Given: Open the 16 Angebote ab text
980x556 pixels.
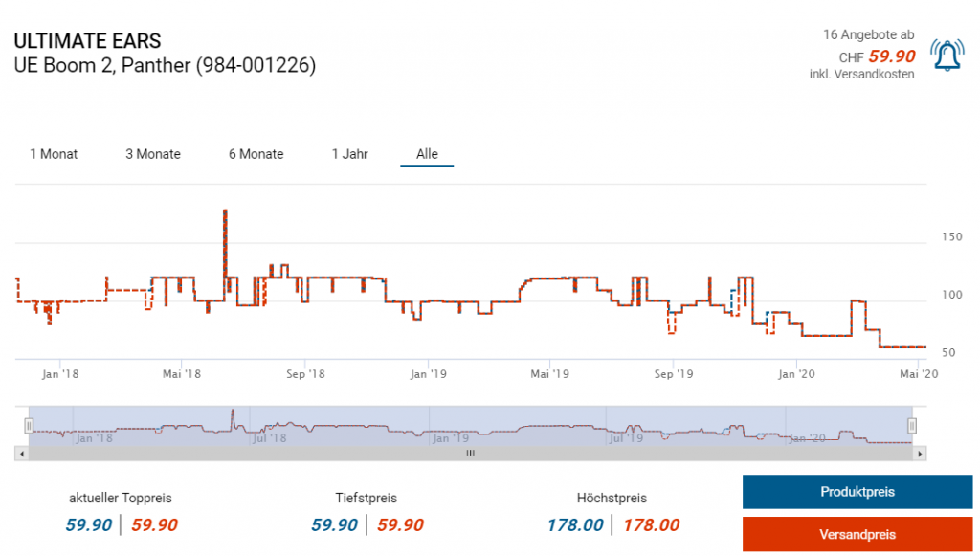Looking at the screenshot, I should (868, 34).
